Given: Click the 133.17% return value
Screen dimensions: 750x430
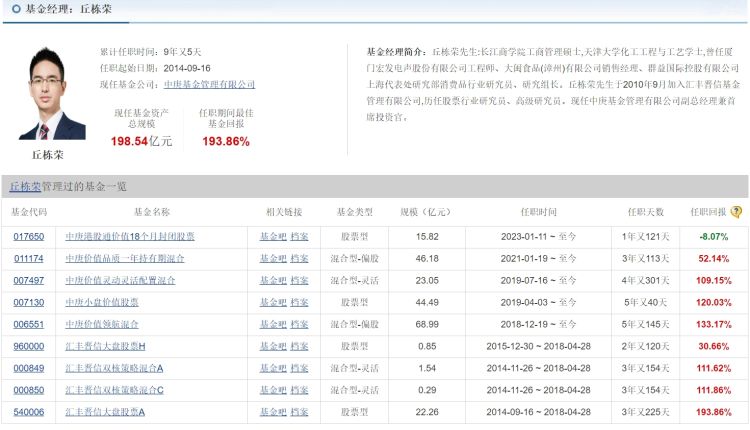Looking at the screenshot, I should click(714, 324).
